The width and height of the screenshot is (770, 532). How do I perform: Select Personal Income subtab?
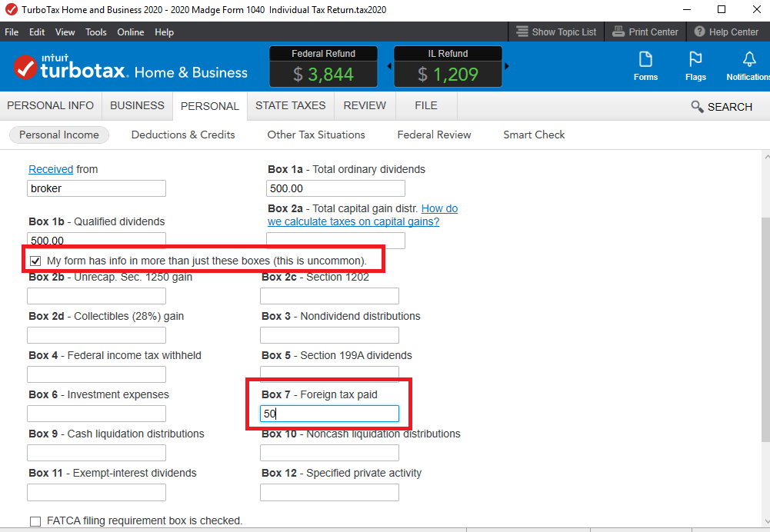coord(59,135)
